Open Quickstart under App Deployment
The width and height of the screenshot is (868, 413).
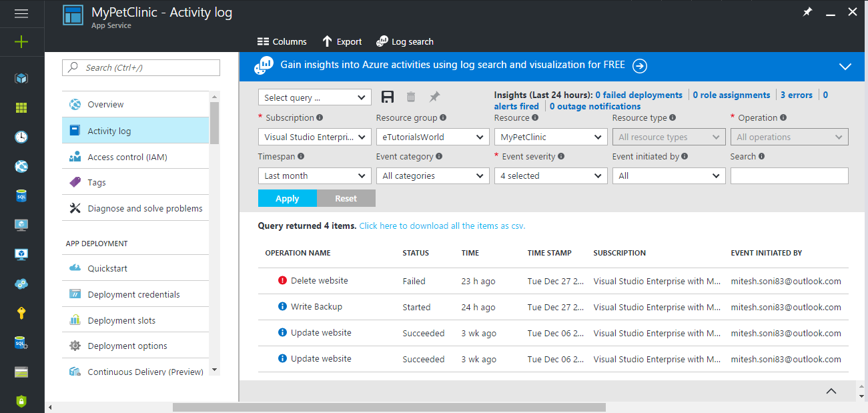tap(135, 268)
